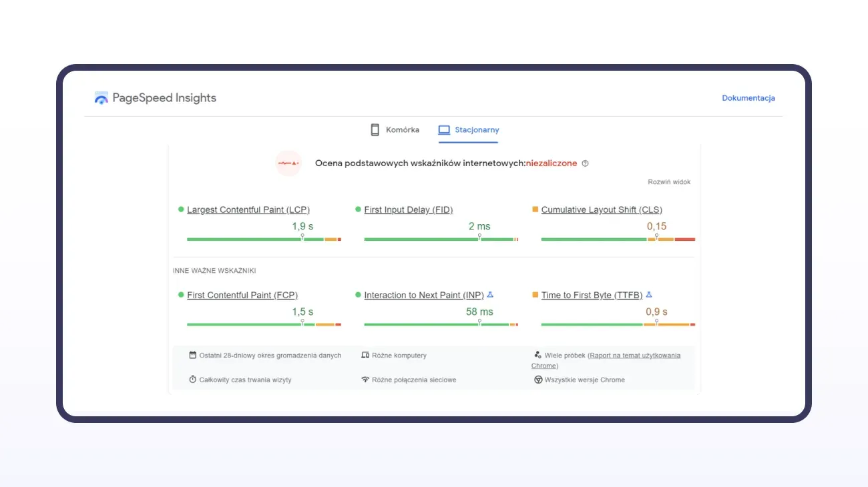This screenshot has width=868, height=487.
Task: Click the calendar icon for 28-day period
Action: click(x=193, y=355)
